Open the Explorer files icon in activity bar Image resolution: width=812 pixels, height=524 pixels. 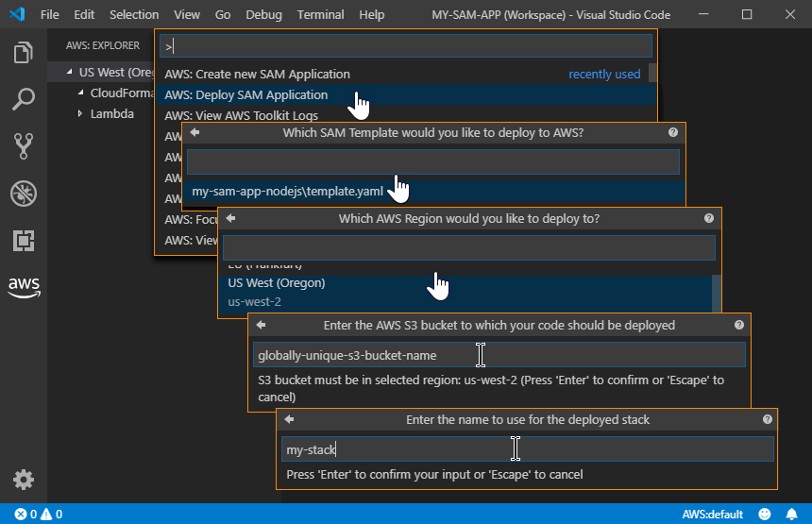point(24,52)
